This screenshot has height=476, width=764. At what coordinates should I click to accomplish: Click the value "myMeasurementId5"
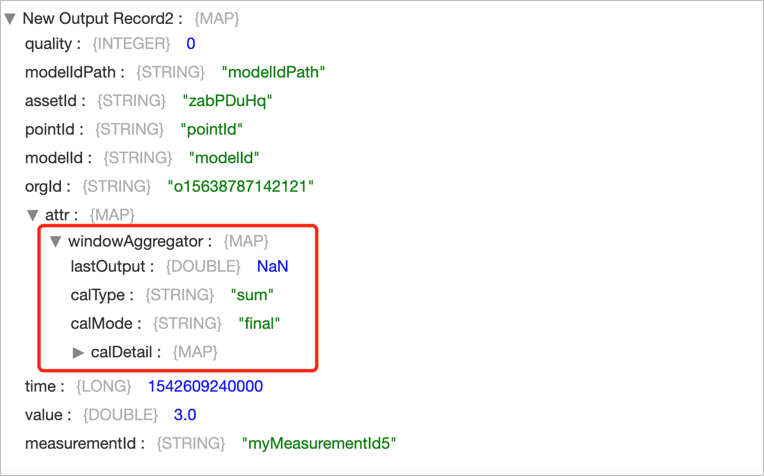[x=319, y=444]
